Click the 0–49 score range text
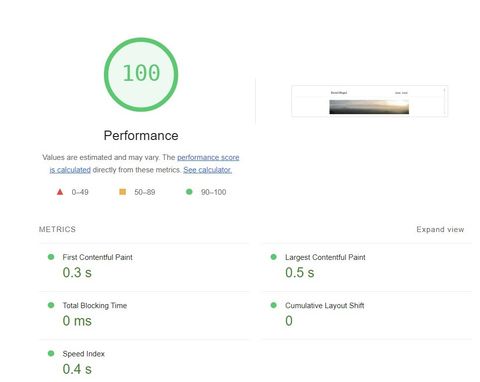 tap(80, 192)
